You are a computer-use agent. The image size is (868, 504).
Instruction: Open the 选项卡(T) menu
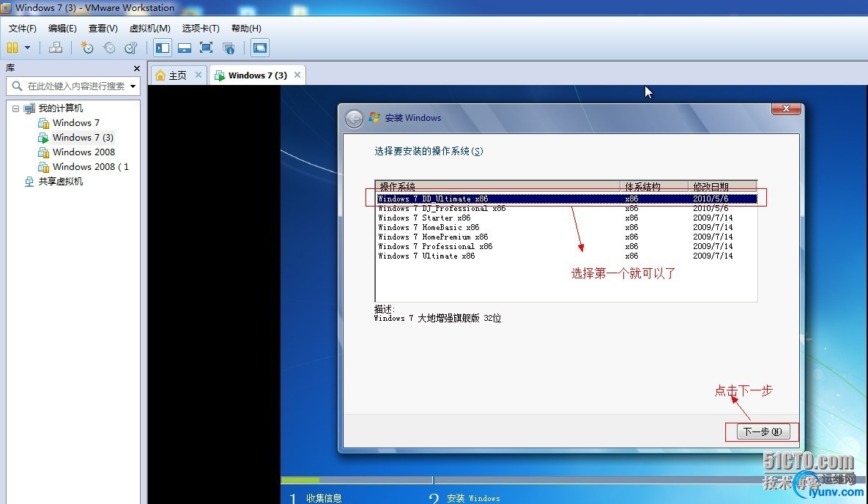(x=201, y=29)
